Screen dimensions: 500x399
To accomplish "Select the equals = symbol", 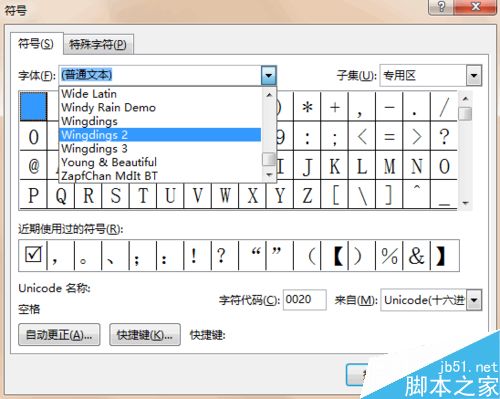I will [x=389, y=136].
